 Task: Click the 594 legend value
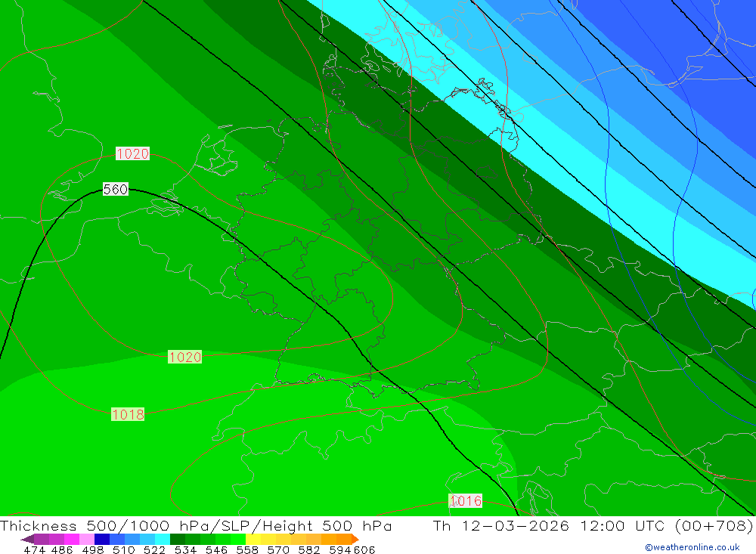tap(339, 549)
